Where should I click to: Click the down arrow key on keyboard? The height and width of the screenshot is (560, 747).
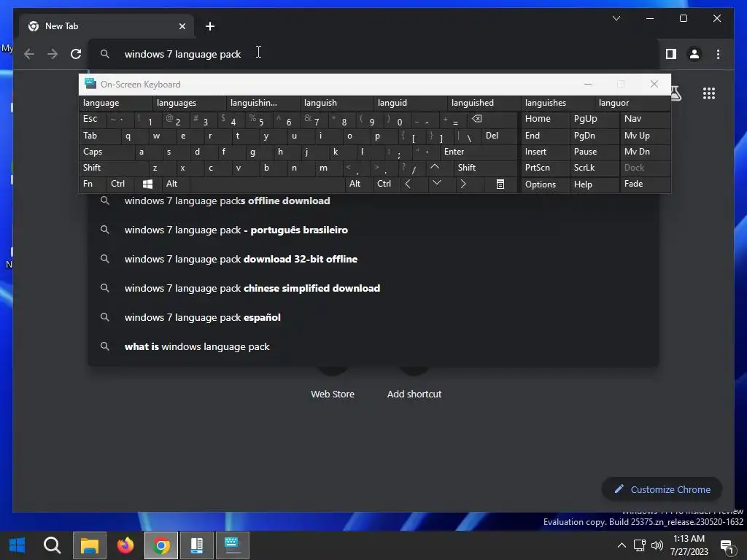click(436, 183)
